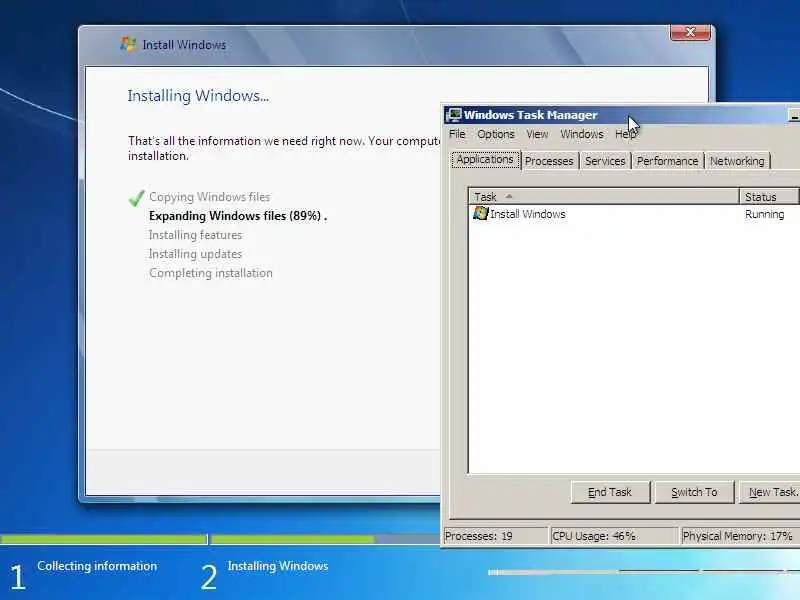Click the Installing Windows stage progress bar
Viewport: 800px width, 600px height.
(x=326, y=539)
